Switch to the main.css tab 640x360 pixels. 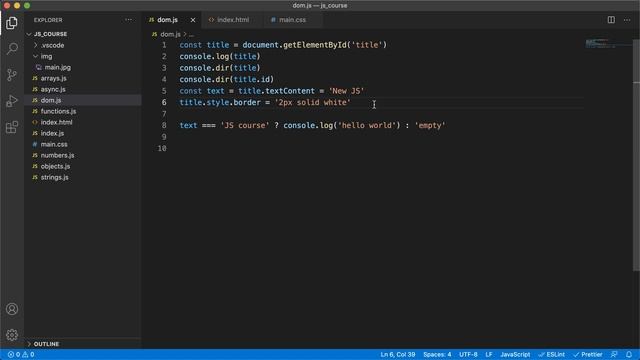pyautogui.click(x=292, y=20)
